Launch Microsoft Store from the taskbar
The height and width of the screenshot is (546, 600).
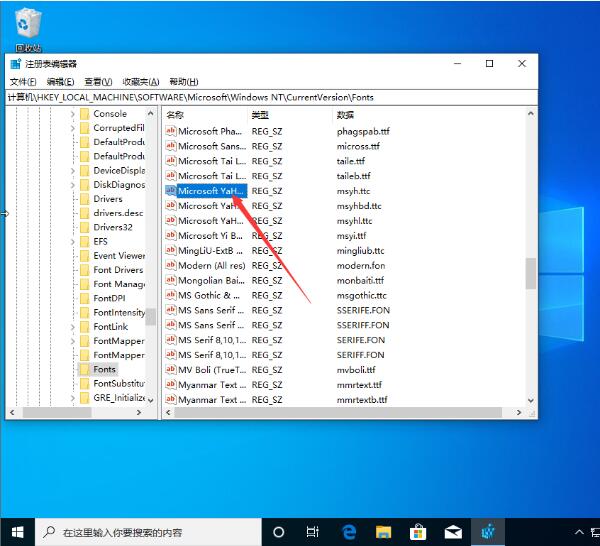click(419, 532)
